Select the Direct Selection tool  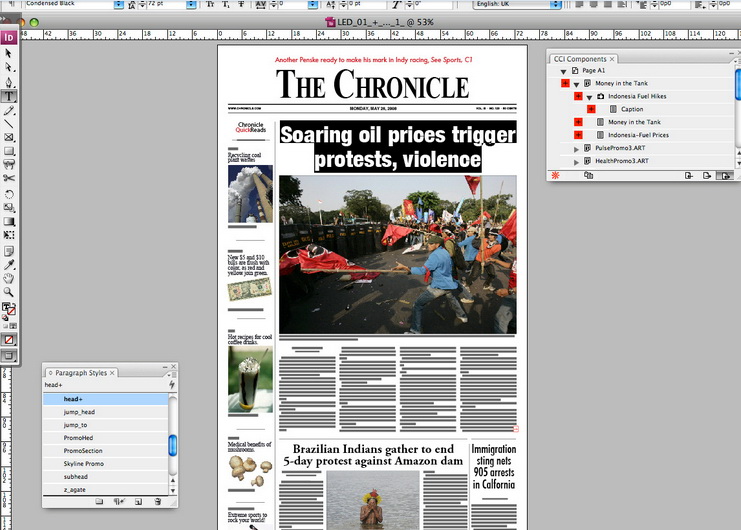(x=8, y=68)
